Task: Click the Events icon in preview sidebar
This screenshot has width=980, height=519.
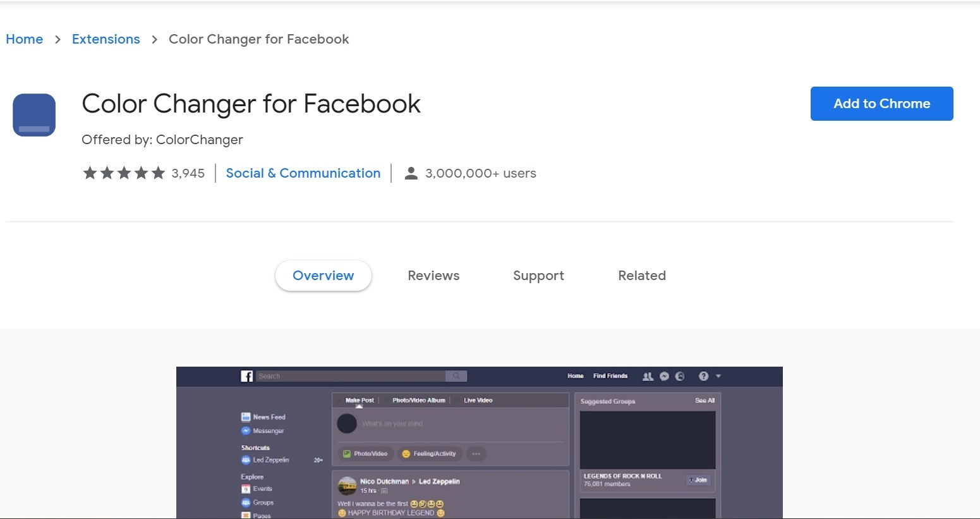Action: point(246,489)
